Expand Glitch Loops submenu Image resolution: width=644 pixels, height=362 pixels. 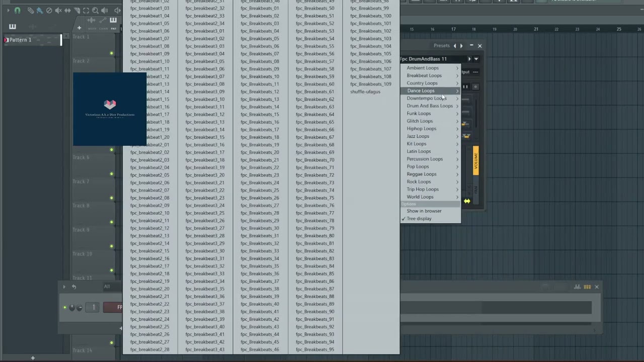pyautogui.click(x=431, y=121)
